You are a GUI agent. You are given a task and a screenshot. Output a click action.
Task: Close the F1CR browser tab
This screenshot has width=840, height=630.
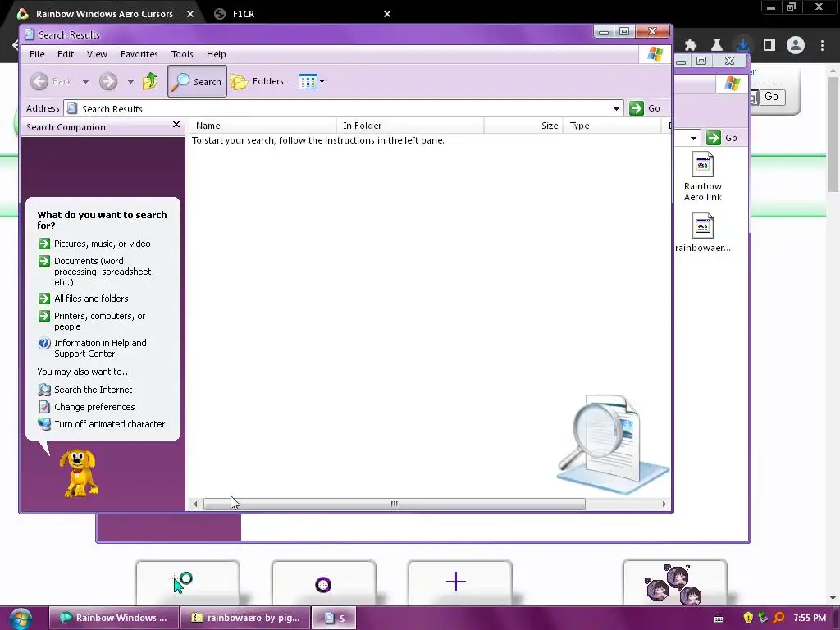[x=387, y=14]
